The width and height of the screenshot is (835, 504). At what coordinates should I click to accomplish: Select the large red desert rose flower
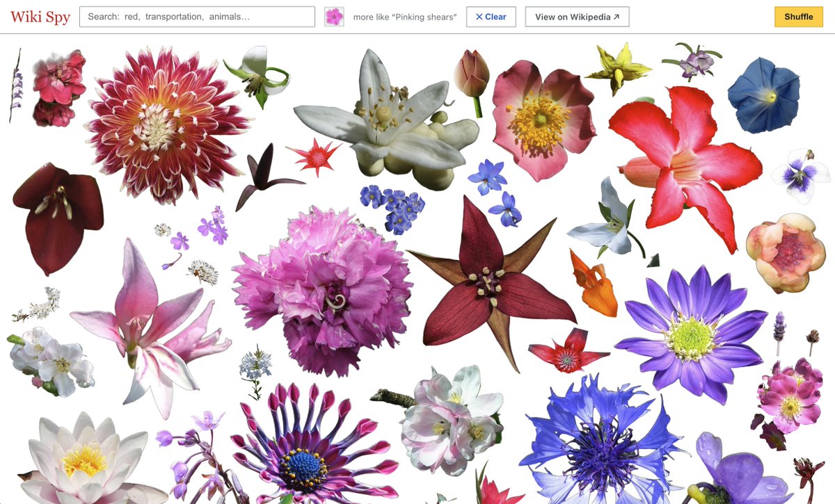[685, 167]
